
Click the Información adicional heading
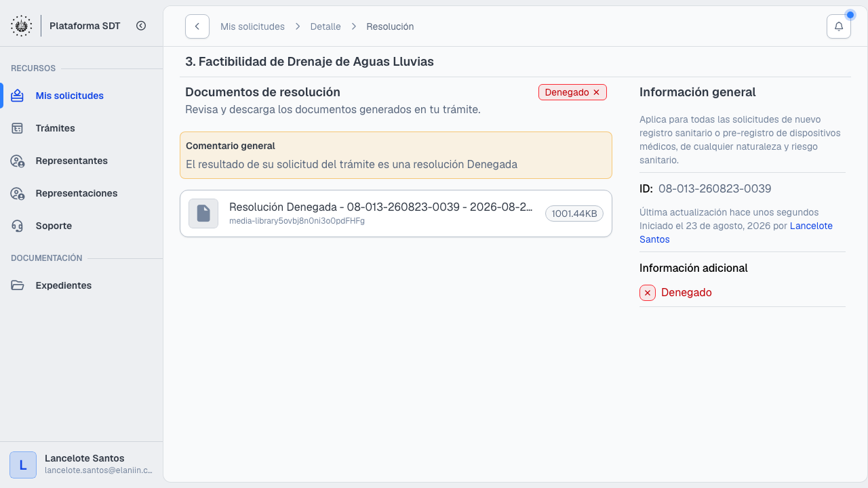pyautogui.click(x=694, y=268)
